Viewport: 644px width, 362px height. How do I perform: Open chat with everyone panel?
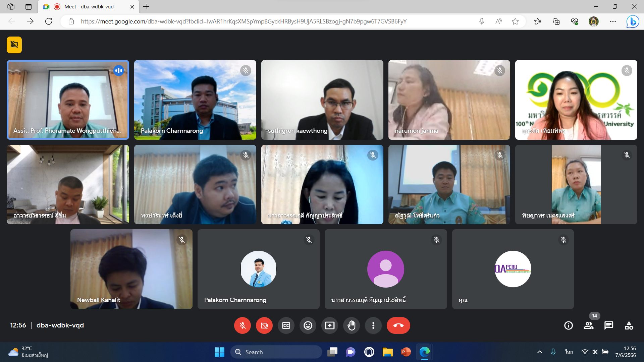[x=608, y=325]
